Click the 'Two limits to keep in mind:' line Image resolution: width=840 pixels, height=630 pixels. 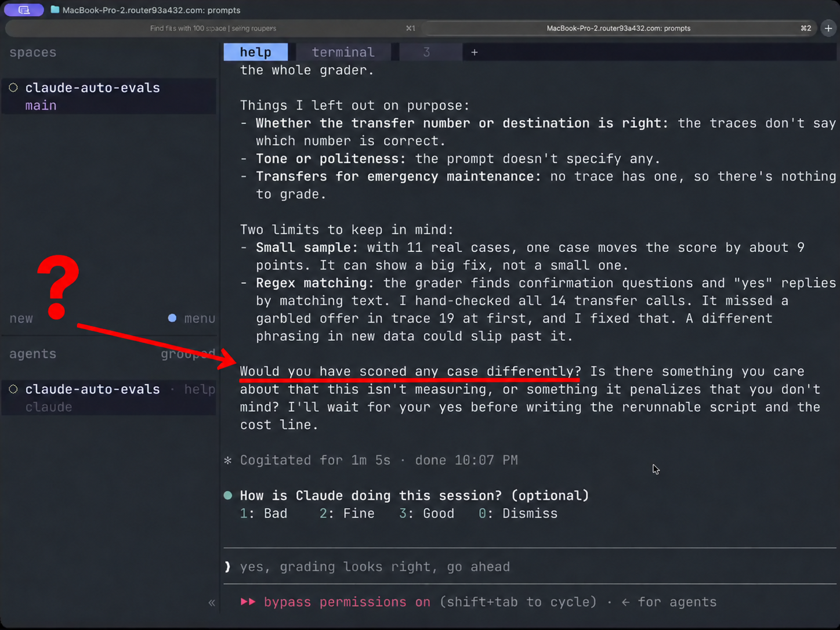coord(347,230)
